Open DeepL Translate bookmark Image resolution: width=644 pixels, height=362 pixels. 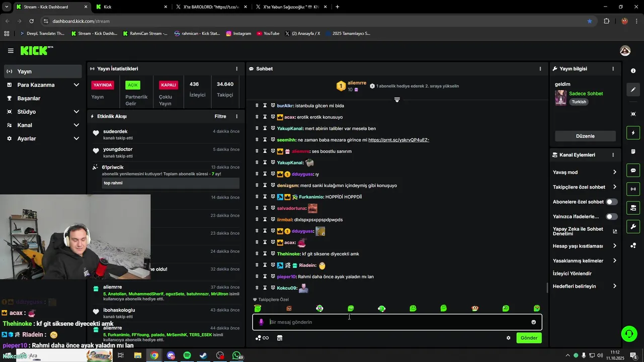[42, 34]
